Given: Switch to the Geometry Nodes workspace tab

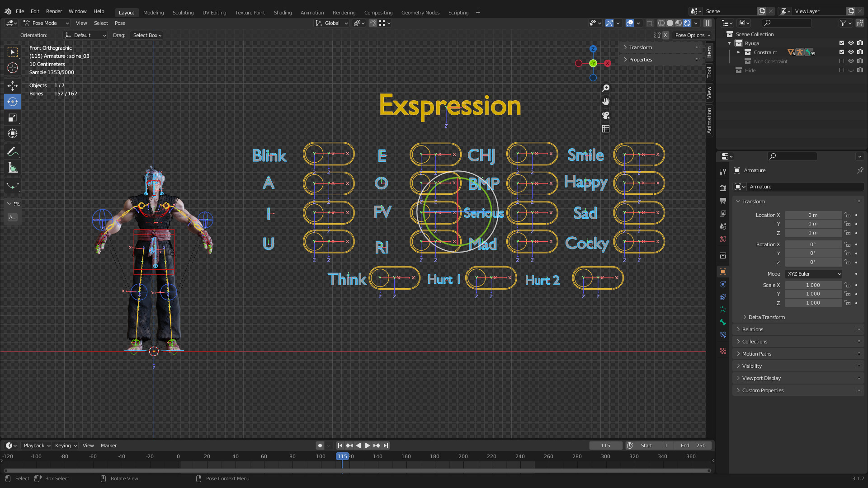Looking at the screenshot, I should 420,13.
